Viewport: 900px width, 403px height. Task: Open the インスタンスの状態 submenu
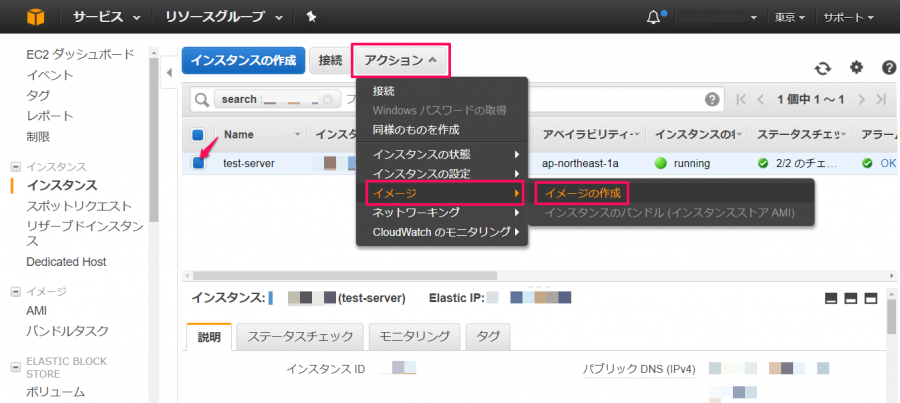(442, 154)
